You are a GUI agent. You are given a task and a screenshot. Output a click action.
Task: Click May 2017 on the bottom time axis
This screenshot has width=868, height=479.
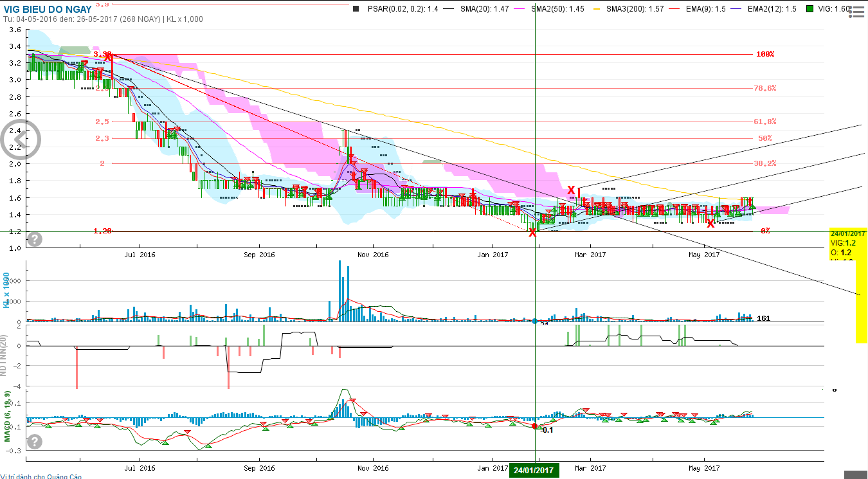point(703,468)
